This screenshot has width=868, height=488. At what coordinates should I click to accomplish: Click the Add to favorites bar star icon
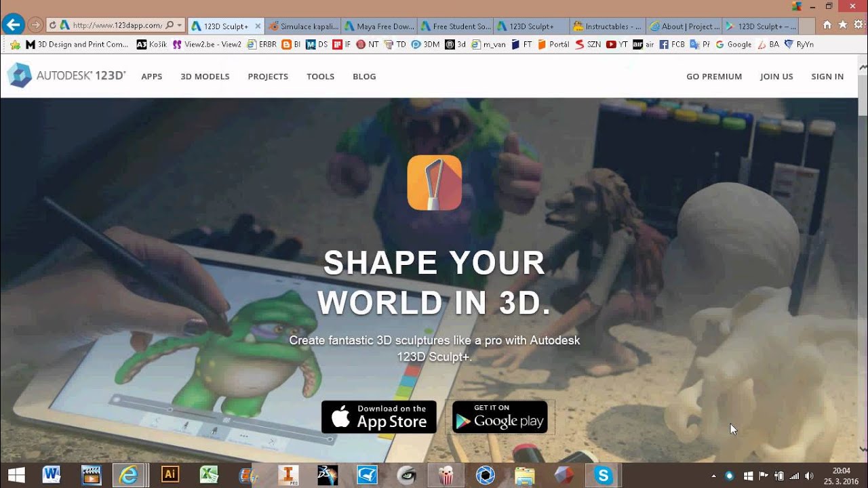click(15, 45)
